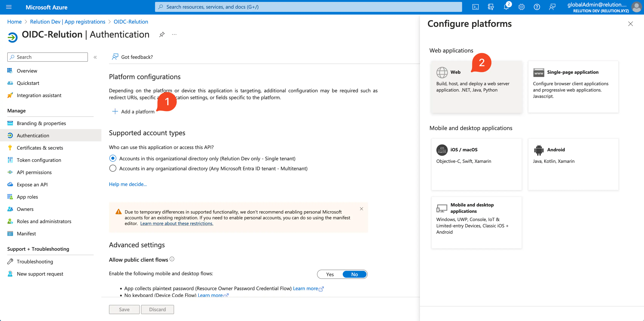Viewport: 644px width, 321px height.
Task: Open the directories and subscriptions filter icon
Action: [x=491, y=7]
